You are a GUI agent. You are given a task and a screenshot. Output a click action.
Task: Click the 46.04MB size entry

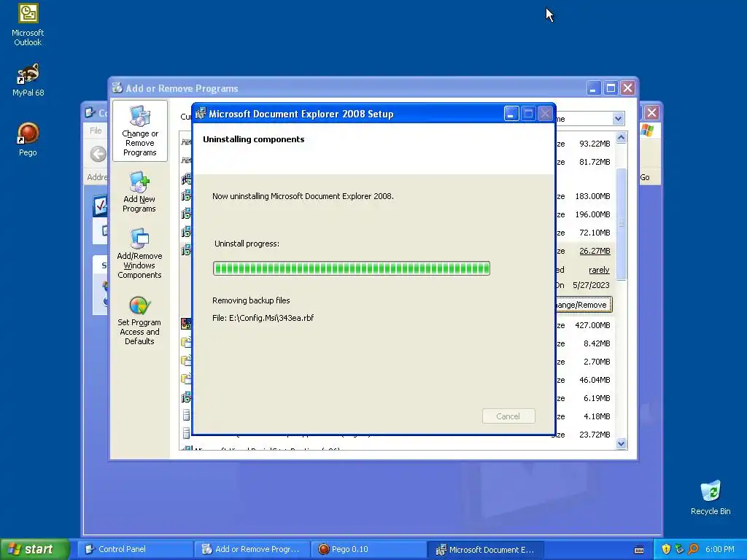pos(595,380)
